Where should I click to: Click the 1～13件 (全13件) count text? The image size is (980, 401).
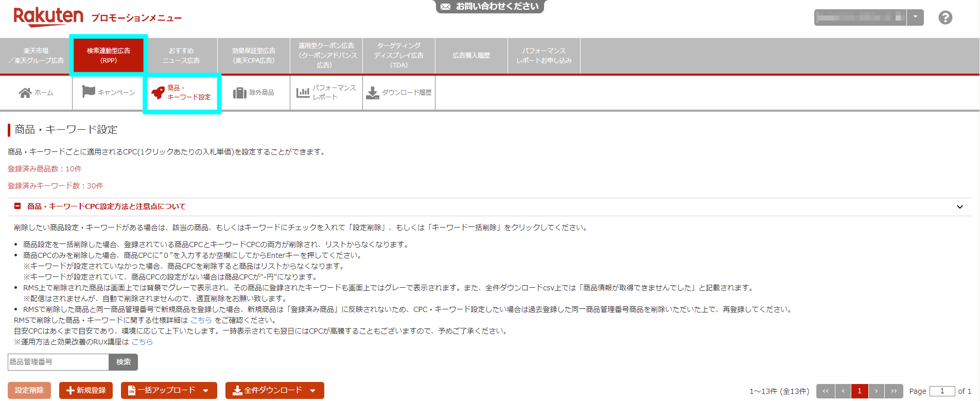point(779,391)
